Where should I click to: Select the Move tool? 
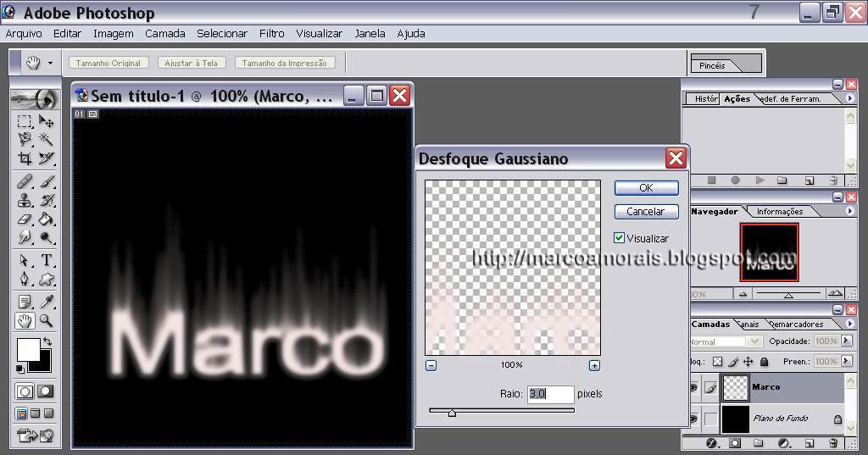coord(47,121)
